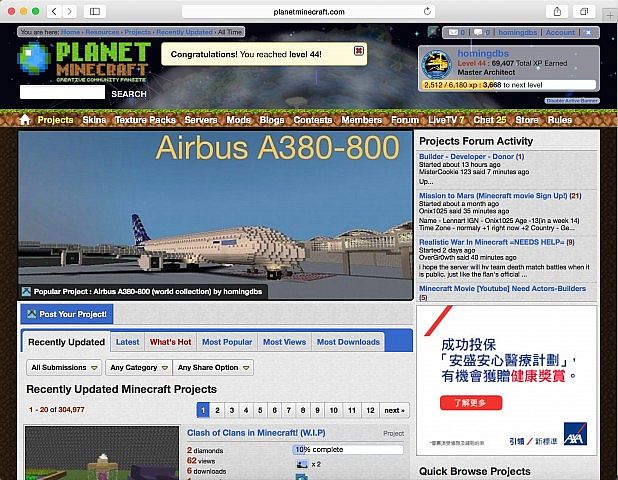The height and width of the screenshot is (480, 618).
Task: Open the Safari share button
Action: (557, 11)
